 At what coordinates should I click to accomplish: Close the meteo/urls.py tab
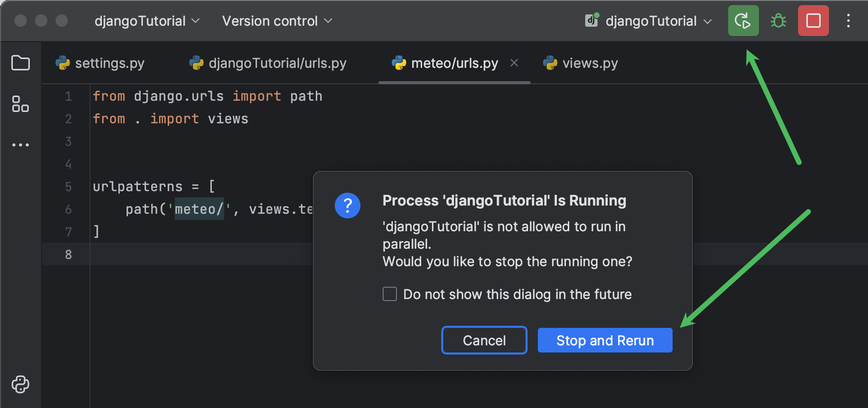point(514,62)
